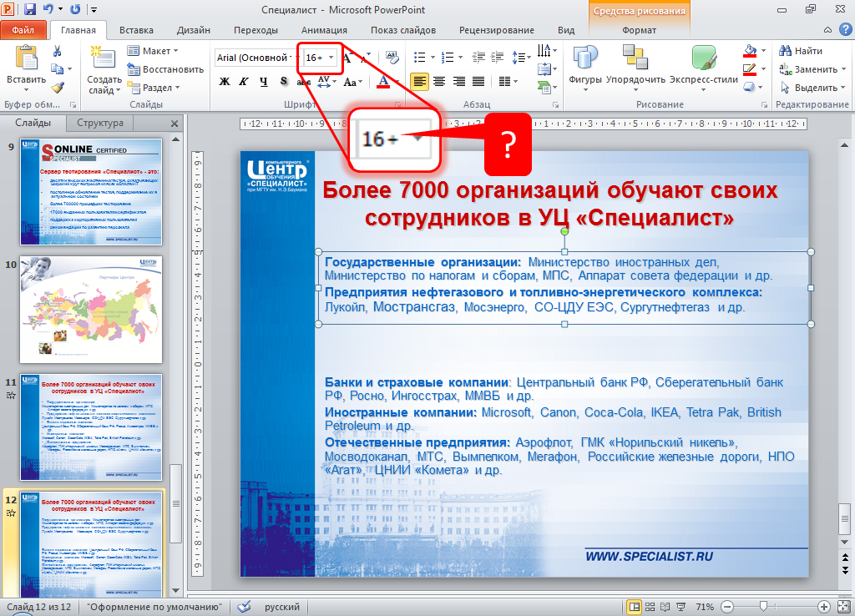The width and height of the screenshot is (855, 616).
Task: Toggle italic (К) formatting
Action: pyautogui.click(x=244, y=82)
